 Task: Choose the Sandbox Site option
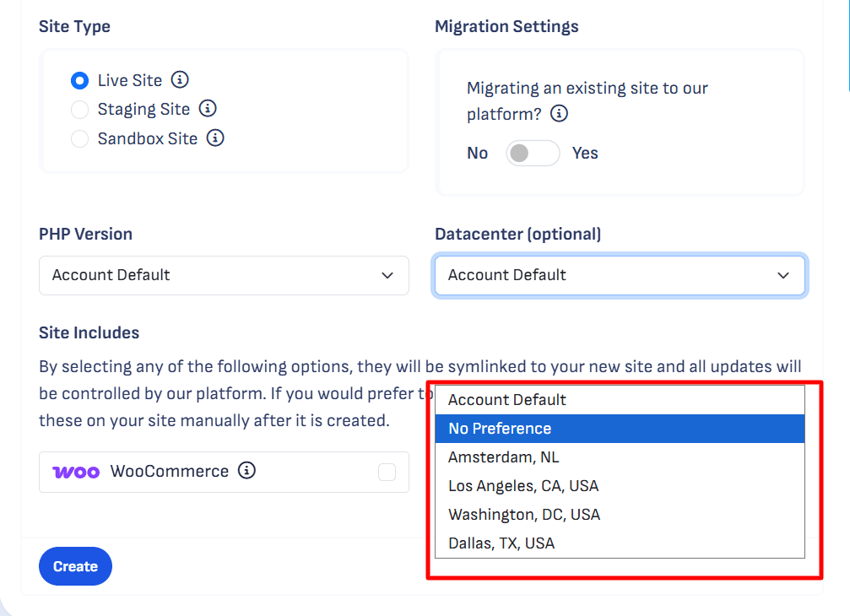[79, 138]
